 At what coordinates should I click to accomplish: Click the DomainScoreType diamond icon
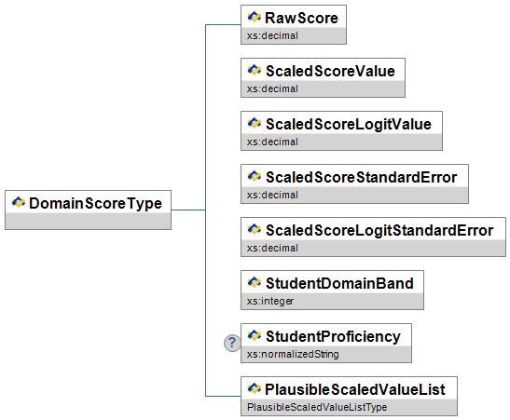[x=19, y=202]
